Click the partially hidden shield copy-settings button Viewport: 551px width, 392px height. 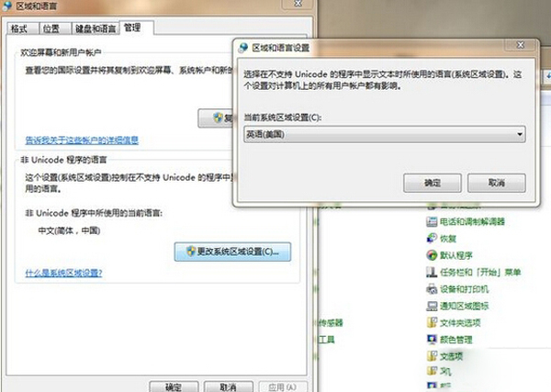(x=216, y=118)
